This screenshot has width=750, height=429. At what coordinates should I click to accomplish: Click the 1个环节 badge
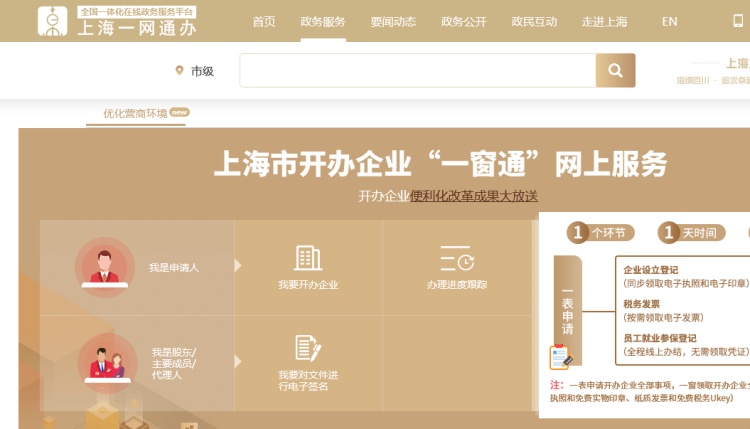click(601, 233)
